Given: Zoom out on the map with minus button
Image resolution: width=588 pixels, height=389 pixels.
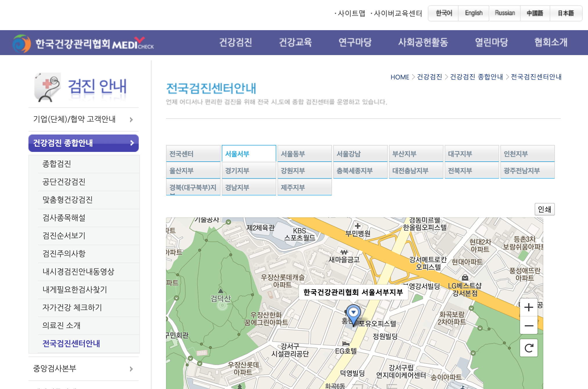Looking at the screenshot, I should coord(529,326).
